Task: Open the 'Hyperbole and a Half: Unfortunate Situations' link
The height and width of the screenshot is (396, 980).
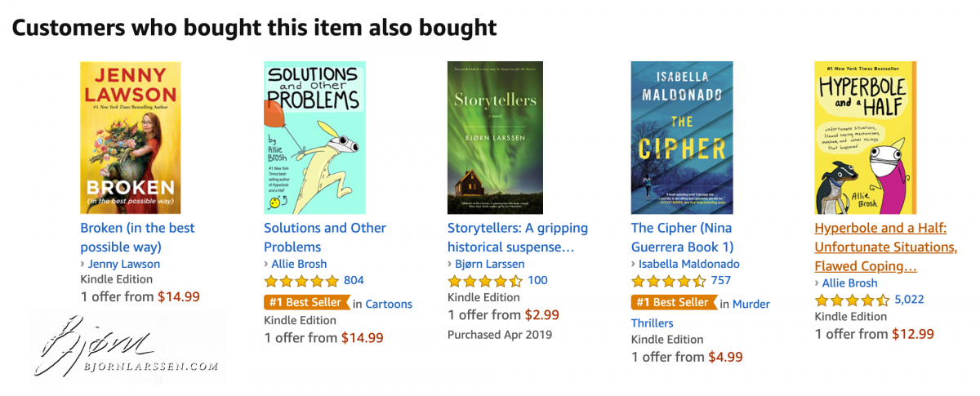Action: click(885, 247)
